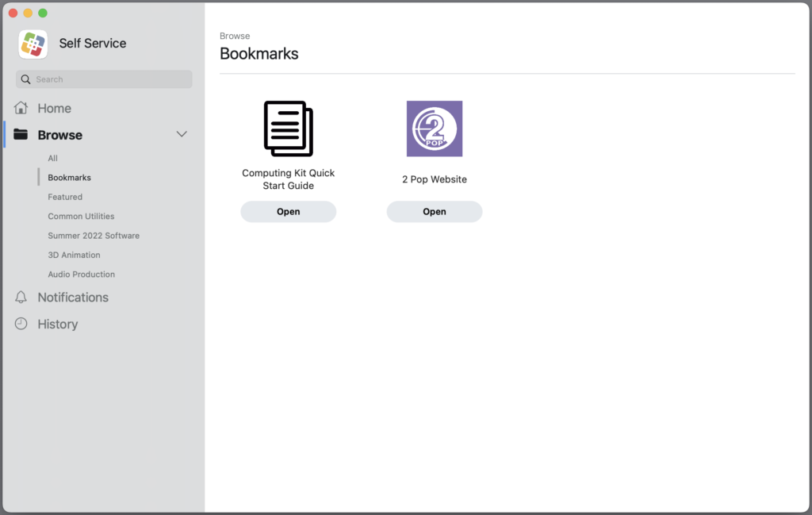Viewport: 812px width, 515px height.
Task: Click the Self Service app logo
Action: tap(33, 44)
